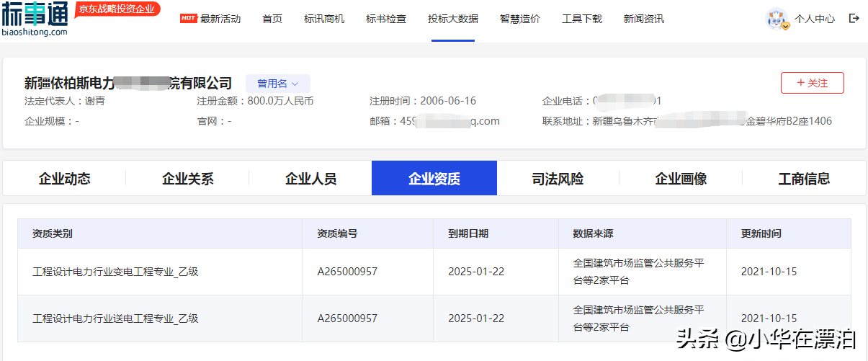
Task: Switch to the 工商信息 tab
Action: point(804,179)
